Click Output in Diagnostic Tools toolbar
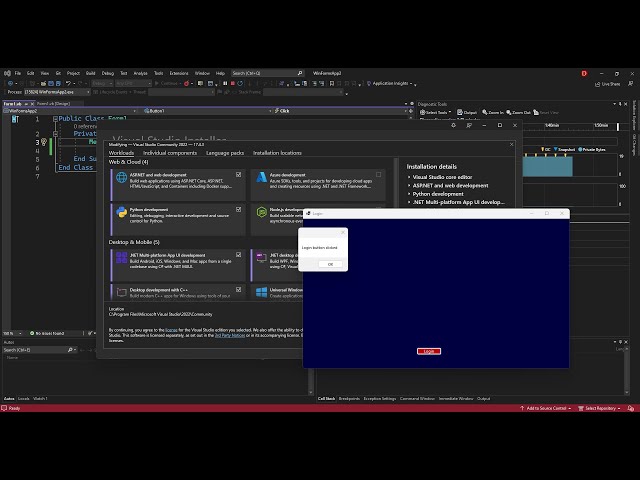 (x=467, y=112)
